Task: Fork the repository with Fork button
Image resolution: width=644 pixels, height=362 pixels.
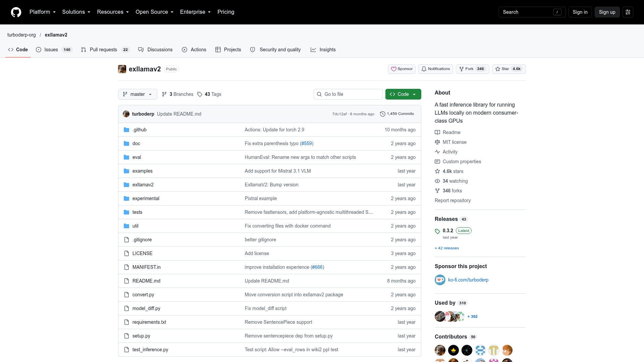Action: pyautogui.click(x=473, y=69)
